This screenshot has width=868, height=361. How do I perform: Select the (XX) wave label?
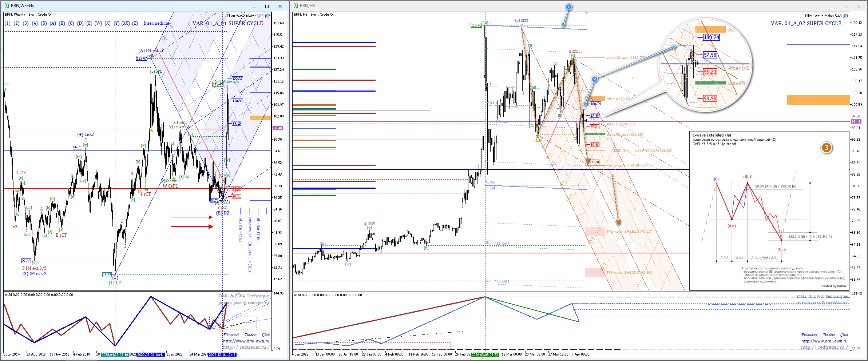[125, 23]
